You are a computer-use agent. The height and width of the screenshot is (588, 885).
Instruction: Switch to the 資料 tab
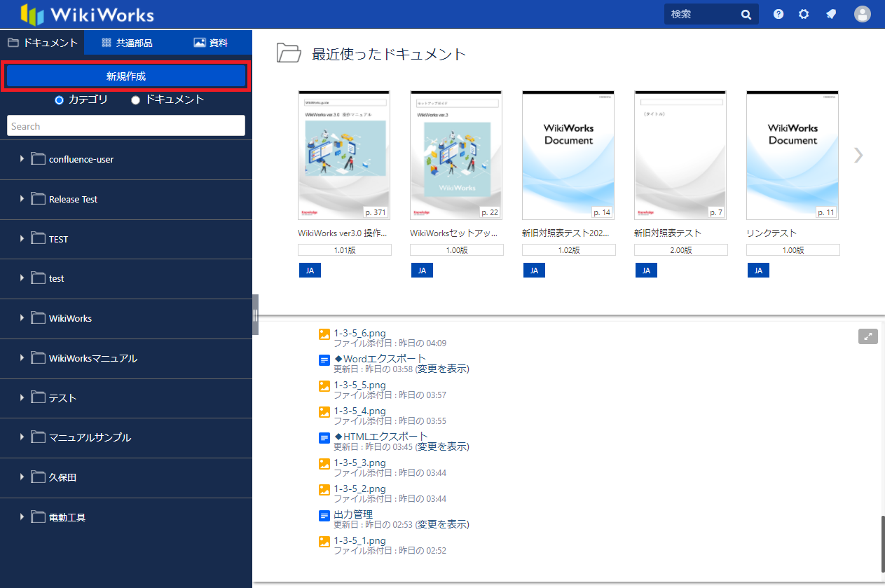coord(210,43)
